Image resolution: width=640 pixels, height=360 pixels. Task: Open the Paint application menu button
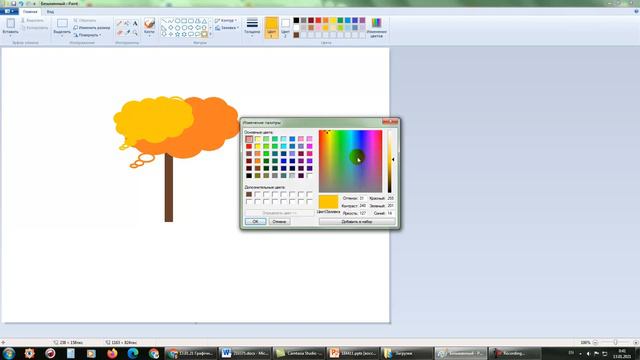9,11
